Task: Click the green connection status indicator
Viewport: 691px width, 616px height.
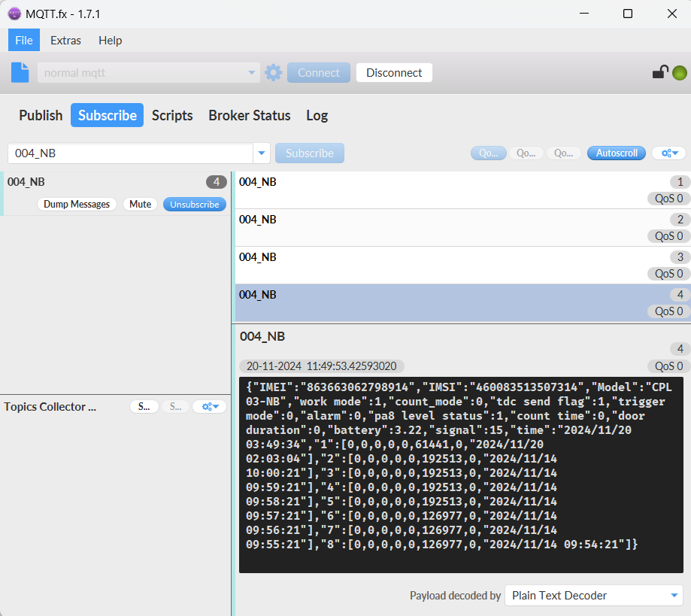Action: 680,73
